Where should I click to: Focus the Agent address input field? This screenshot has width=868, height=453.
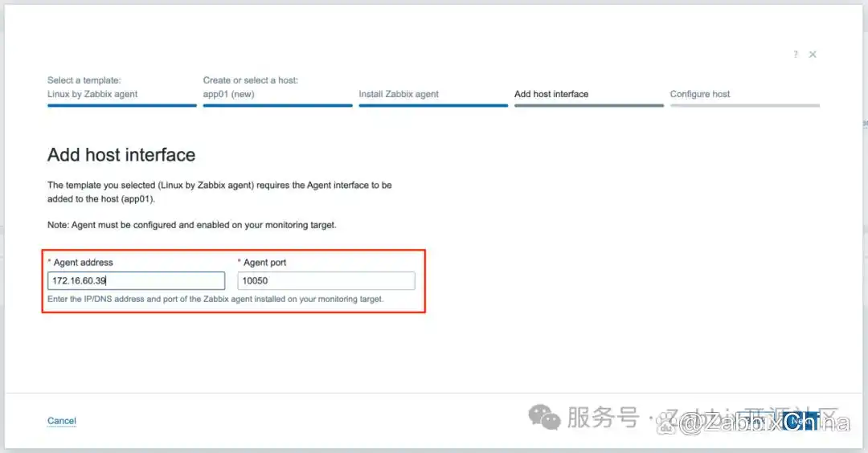[x=136, y=280]
